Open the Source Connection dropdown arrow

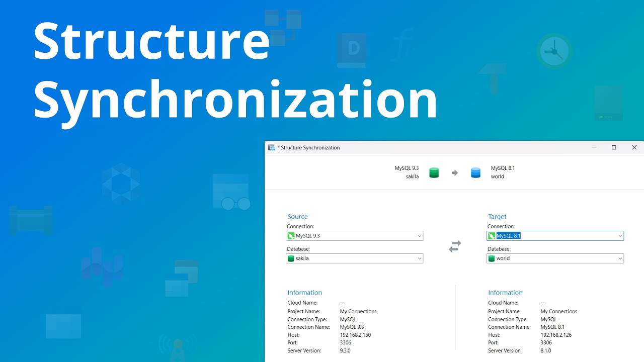coord(419,236)
